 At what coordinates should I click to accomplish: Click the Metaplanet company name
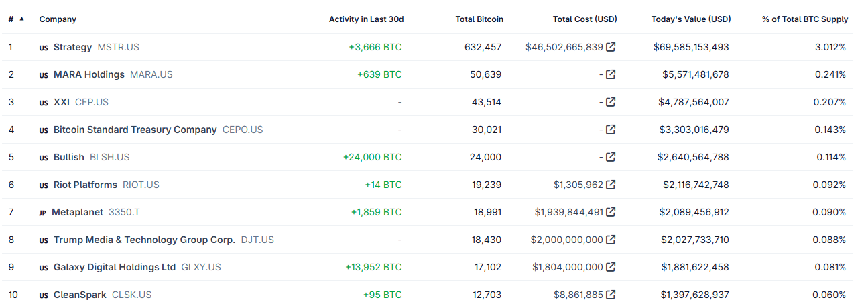click(77, 212)
